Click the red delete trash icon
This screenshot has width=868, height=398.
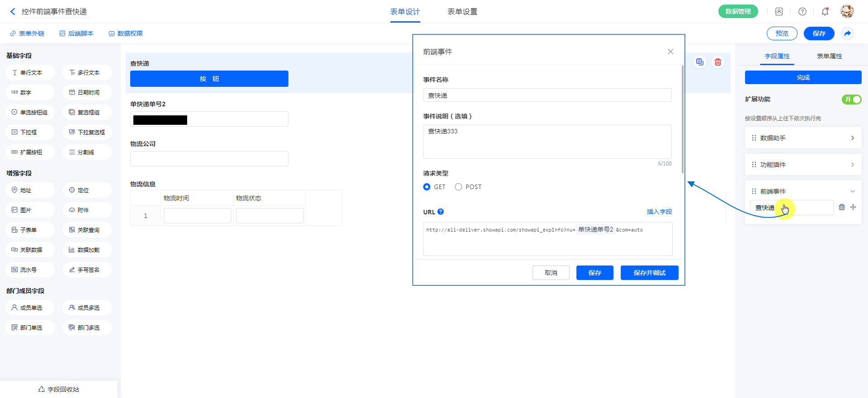(x=717, y=62)
